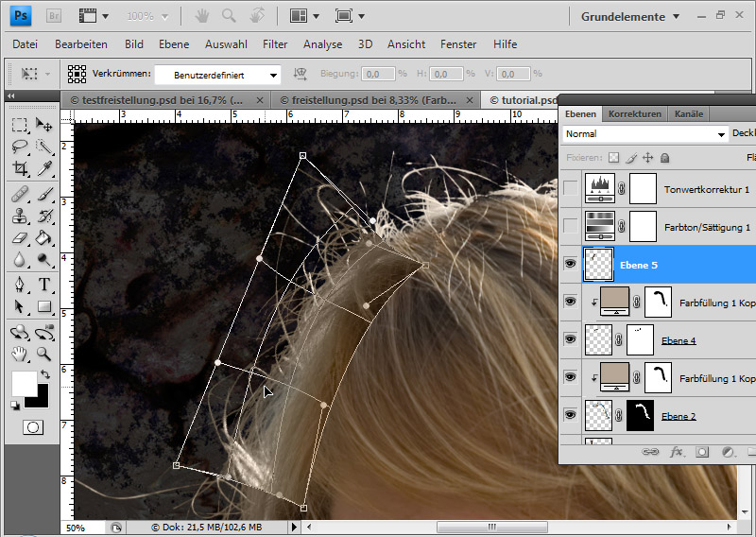The image size is (756, 537).
Task: Select the Lasso tool
Action: (20, 147)
